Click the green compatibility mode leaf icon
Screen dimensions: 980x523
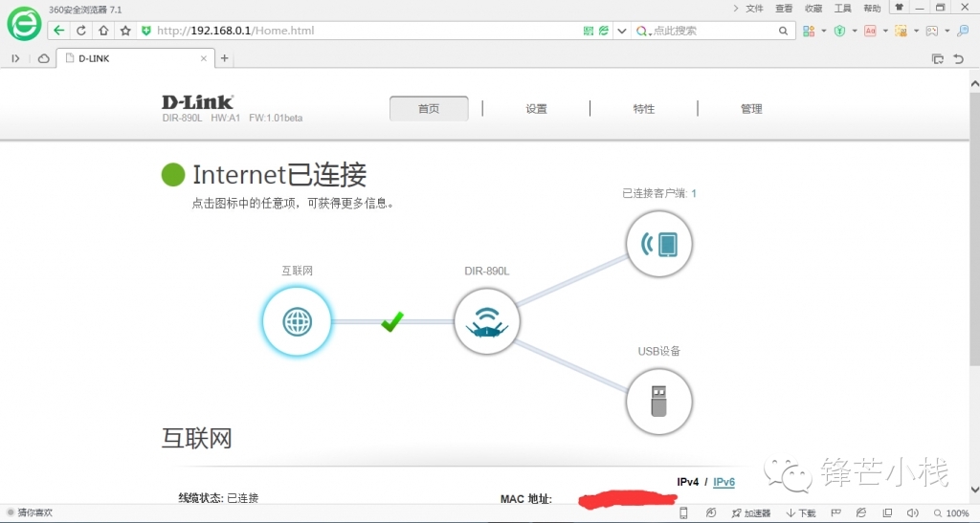click(x=604, y=31)
